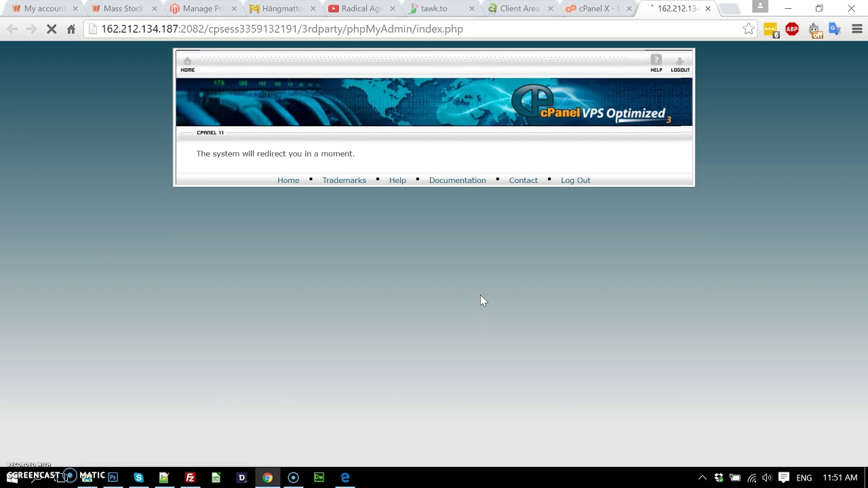The image size is (868, 488).
Task: Switch to Chrome in the taskbar
Action: (x=267, y=477)
